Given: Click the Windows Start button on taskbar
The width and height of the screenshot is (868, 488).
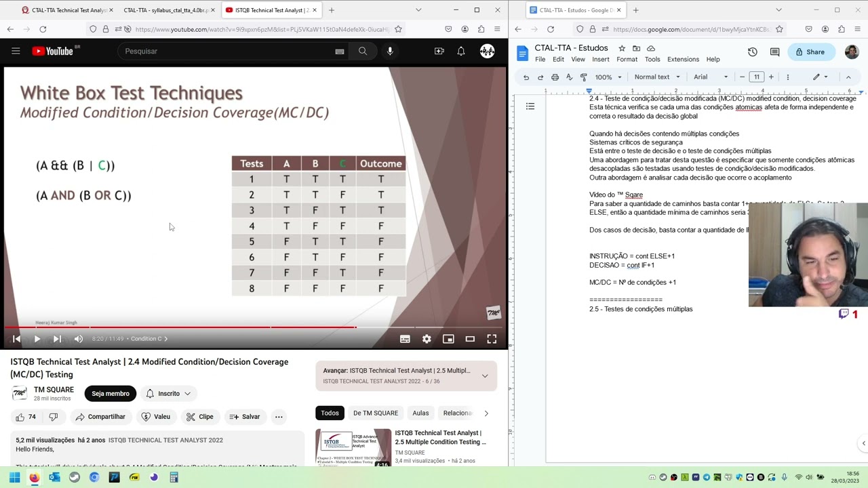Looking at the screenshot, I should tap(14, 477).
